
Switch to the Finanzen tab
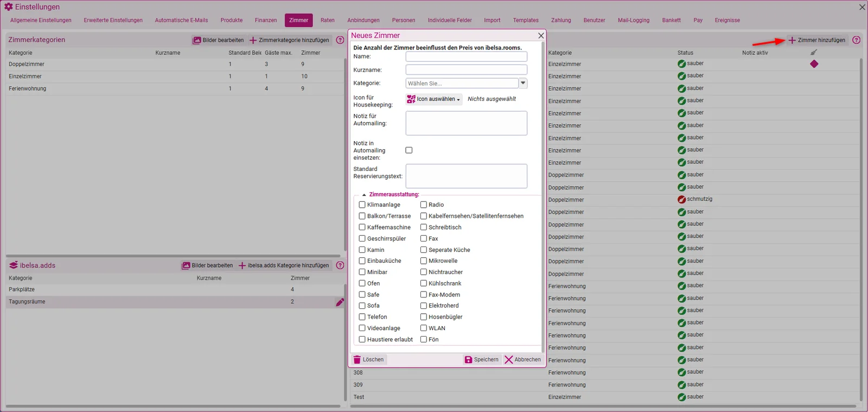(266, 21)
